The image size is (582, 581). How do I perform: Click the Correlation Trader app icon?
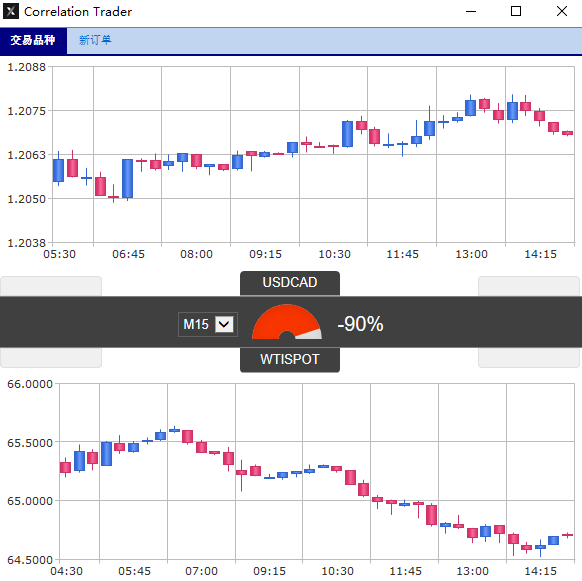(11, 11)
